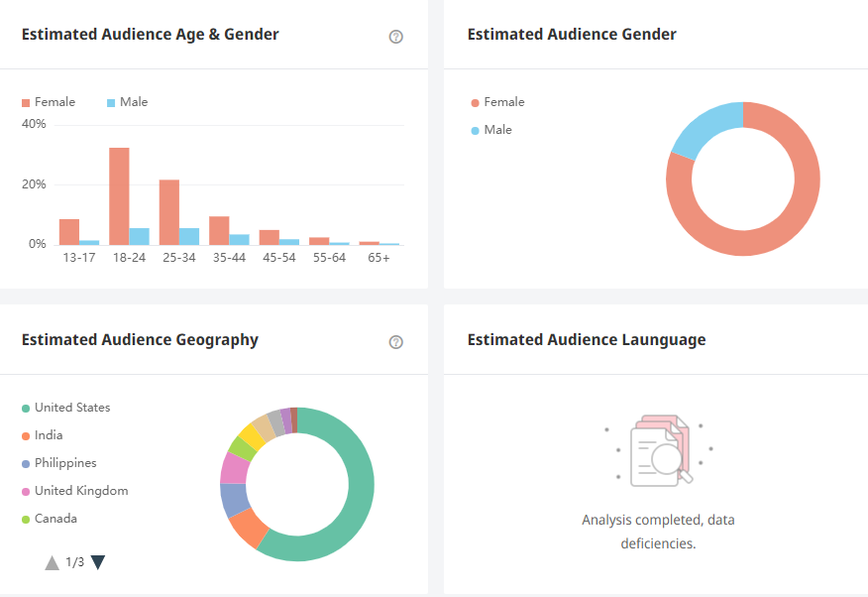Click help icon beside Audience Age & Gender
Screen dimensions: 868x597
[x=396, y=37]
